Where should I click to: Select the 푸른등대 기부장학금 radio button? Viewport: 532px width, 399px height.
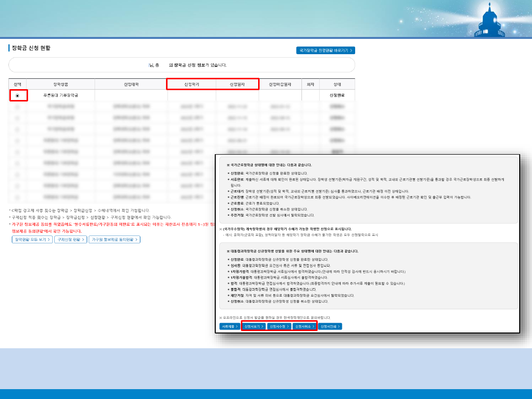pyautogui.click(x=18, y=96)
